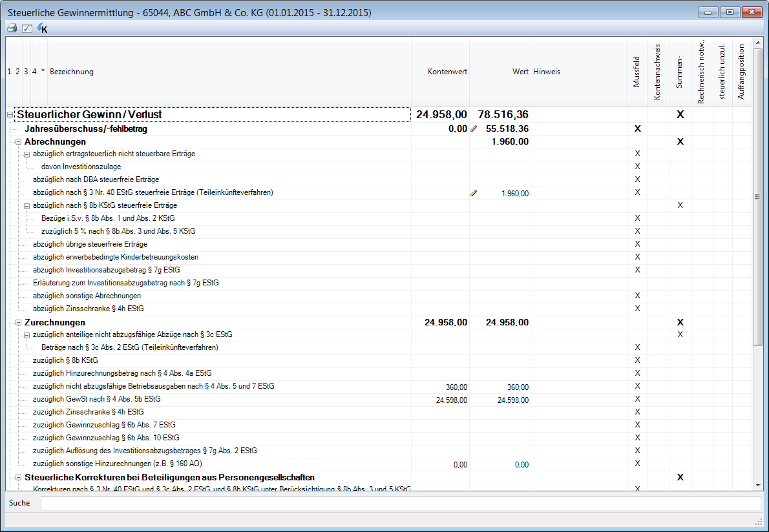
Task: Toggle Mussfeld X for Jahresüberschuss/-fehlbetrag row
Action: tap(637, 128)
